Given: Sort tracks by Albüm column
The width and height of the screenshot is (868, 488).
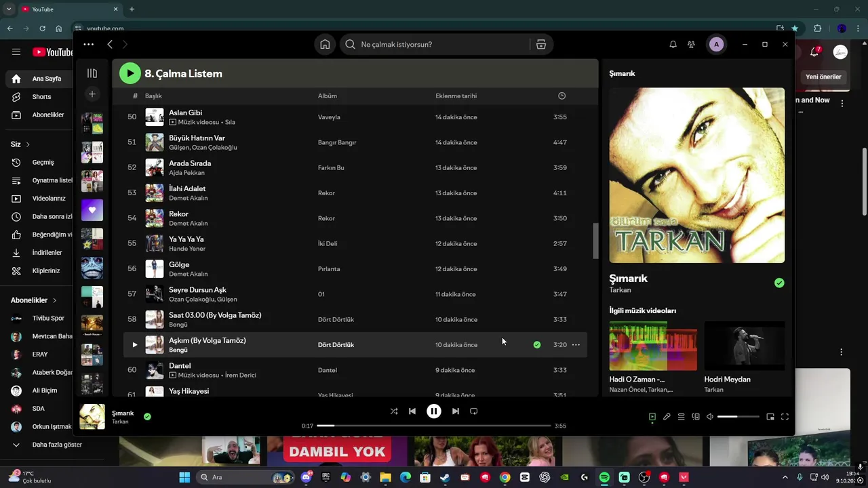Looking at the screenshot, I should (328, 96).
